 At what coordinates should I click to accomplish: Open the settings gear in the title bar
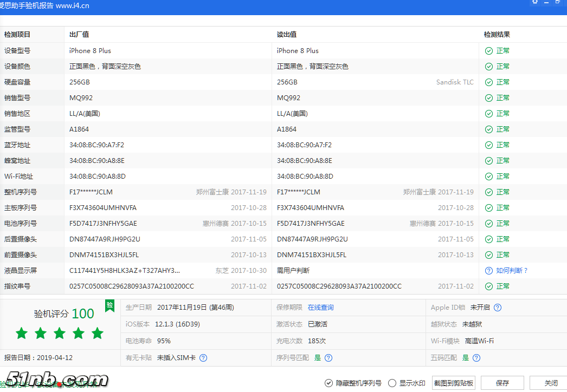click(x=535, y=3)
